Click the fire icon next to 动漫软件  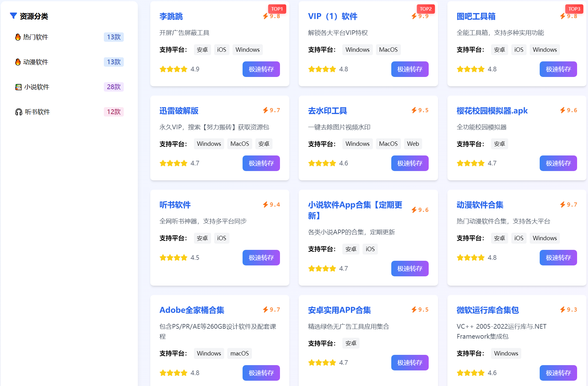[18, 62]
